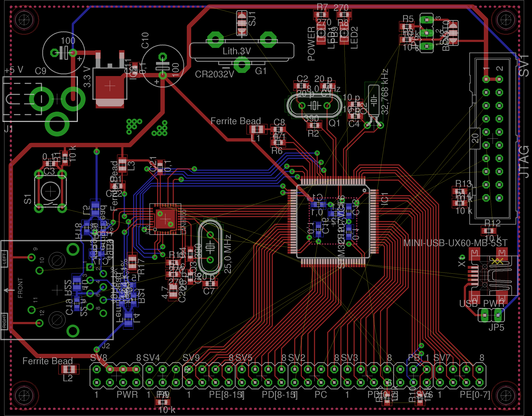532x416 pixels.
Task: Click the IC1 microcontroller pin-1 marker
Action: pyautogui.click(x=365, y=190)
